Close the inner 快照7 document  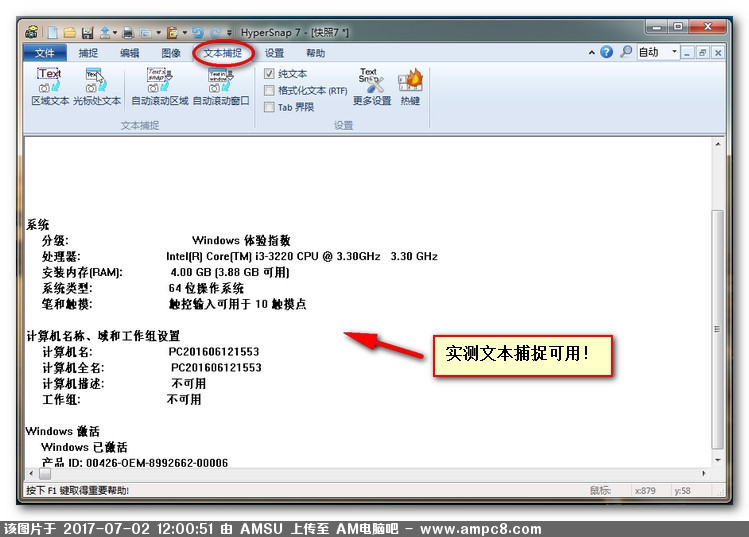coord(717,53)
